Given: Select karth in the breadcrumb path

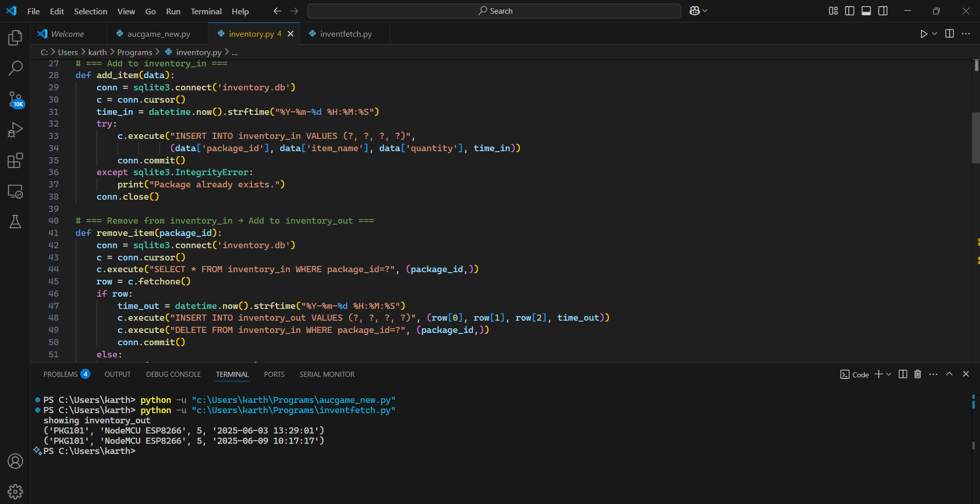Looking at the screenshot, I should [x=98, y=52].
